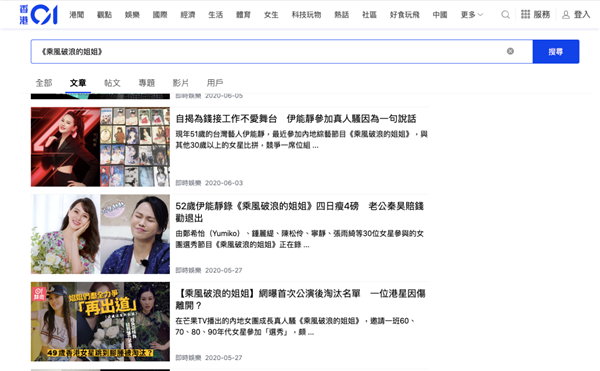Open the 國際 navigation item
Image resolution: width=600 pixels, height=371 pixels.
click(x=160, y=15)
